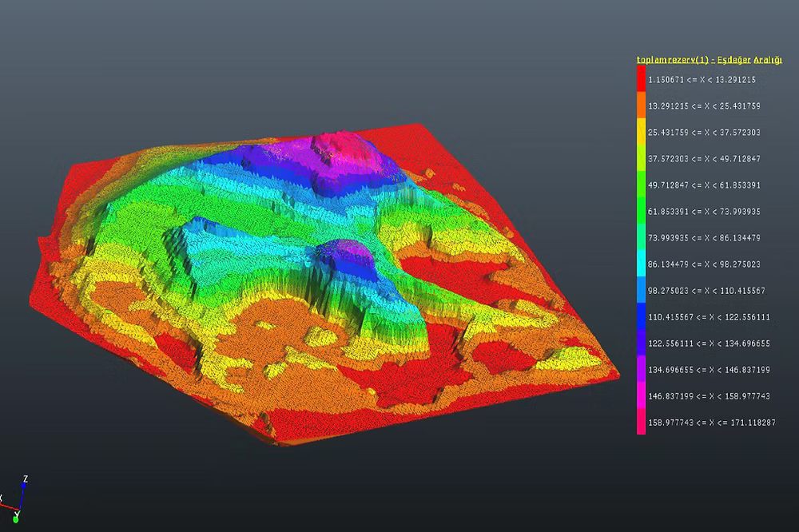The image size is (799, 532).
Task: Pick the color swatch for range starting 110.415567
Action: [641, 317]
